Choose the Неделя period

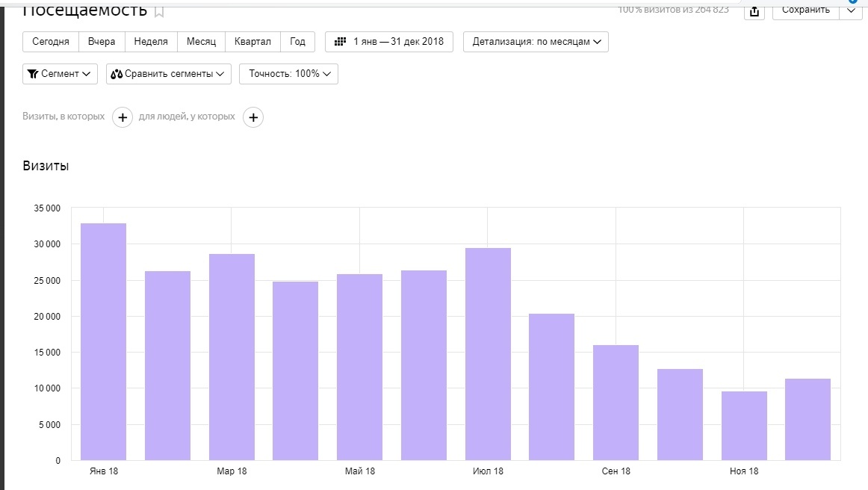[151, 42]
